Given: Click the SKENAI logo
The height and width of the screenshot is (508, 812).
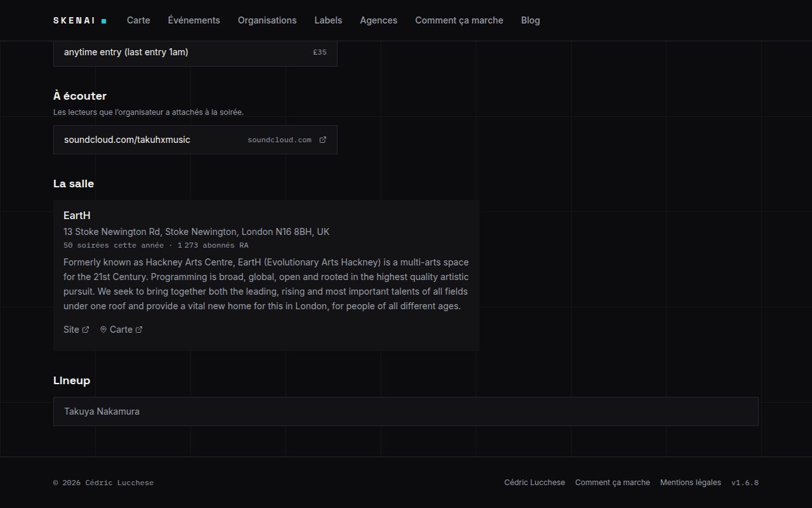Looking at the screenshot, I should click(80, 20).
